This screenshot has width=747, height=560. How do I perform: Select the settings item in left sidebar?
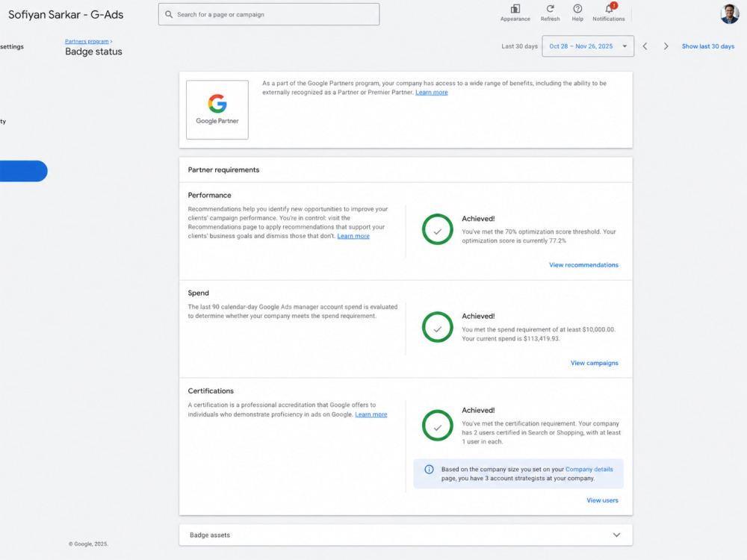click(x=12, y=46)
